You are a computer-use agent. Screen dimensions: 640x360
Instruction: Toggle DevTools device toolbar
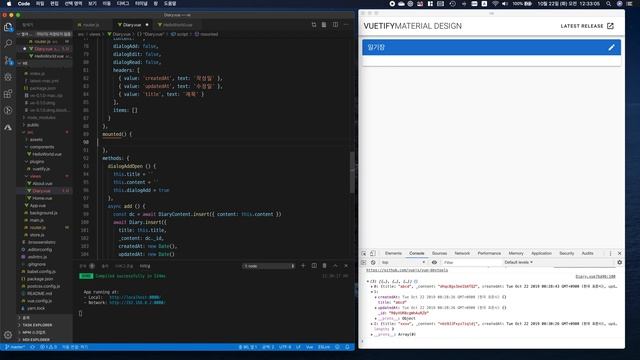(x=373, y=253)
